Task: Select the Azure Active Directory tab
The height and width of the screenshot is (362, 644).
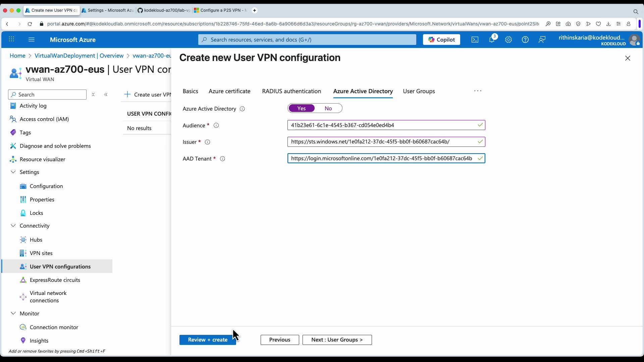Action: [363, 91]
